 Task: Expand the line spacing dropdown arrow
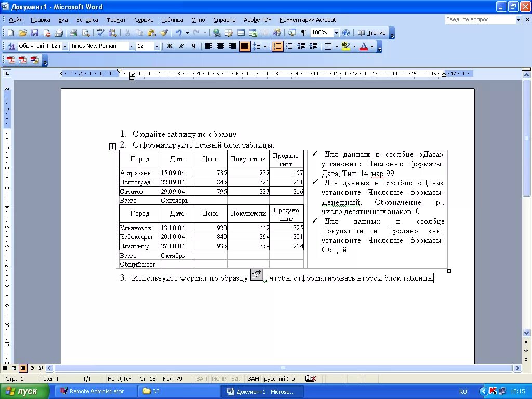265,46
